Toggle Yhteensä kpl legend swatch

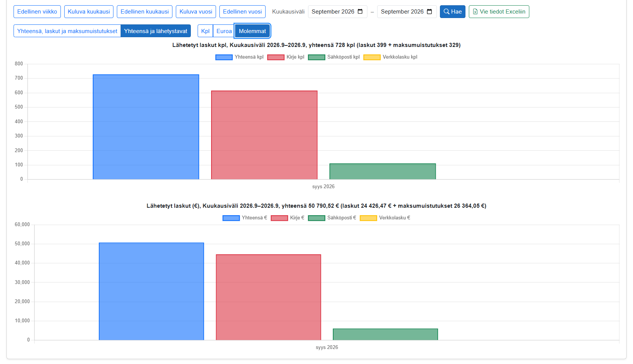point(224,57)
